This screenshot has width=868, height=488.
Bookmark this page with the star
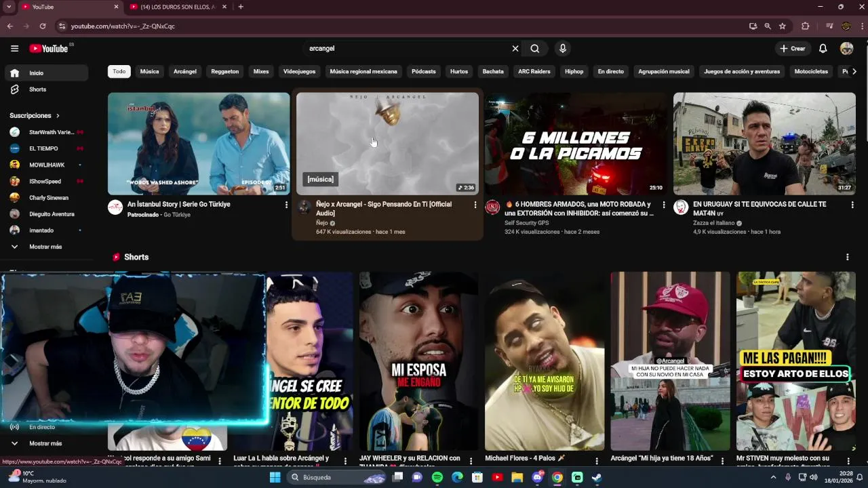[x=783, y=26]
